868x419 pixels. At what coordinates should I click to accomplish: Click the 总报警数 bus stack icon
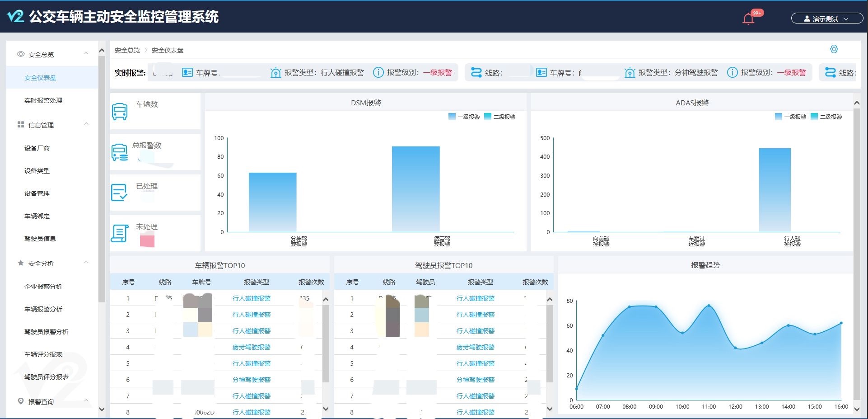click(x=120, y=152)
